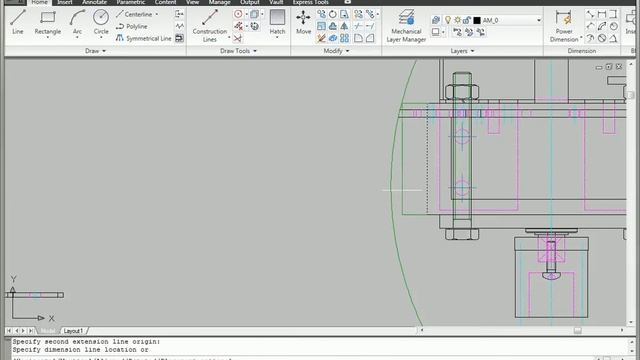Click the center mark circle icon in Draw Tools

238,14
